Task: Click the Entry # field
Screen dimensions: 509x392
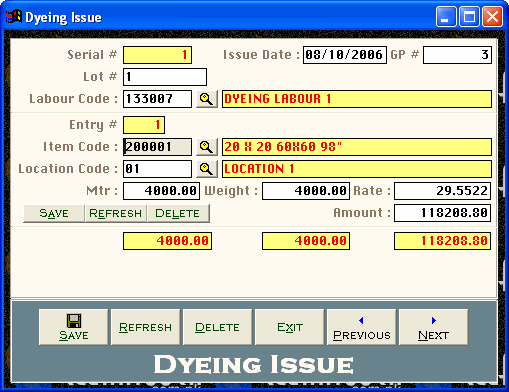Action: click(x=144, y=125)
